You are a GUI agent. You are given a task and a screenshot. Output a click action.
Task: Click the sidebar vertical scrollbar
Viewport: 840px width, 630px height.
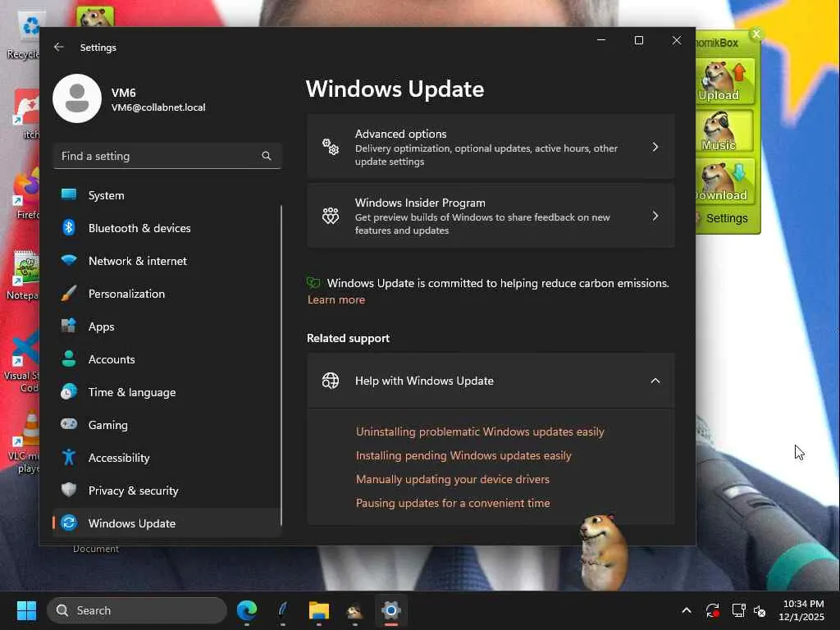[281, 364]
